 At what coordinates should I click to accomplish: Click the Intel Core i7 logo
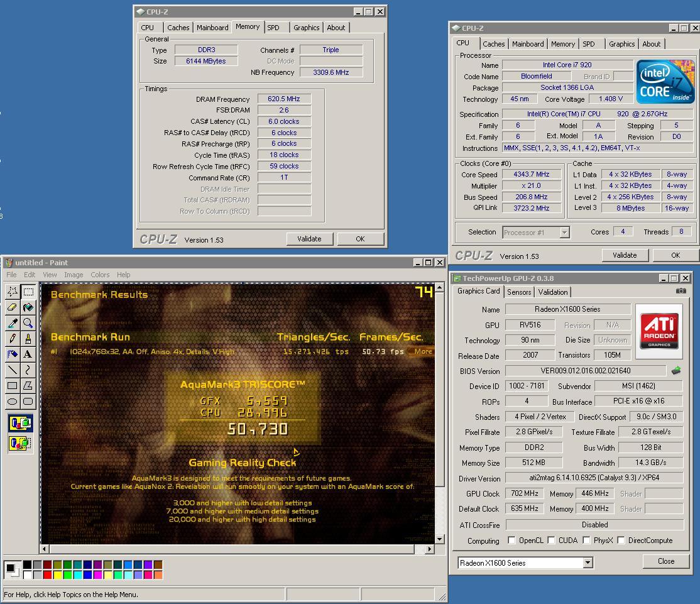pyautogui.click(x=665, y=81)
